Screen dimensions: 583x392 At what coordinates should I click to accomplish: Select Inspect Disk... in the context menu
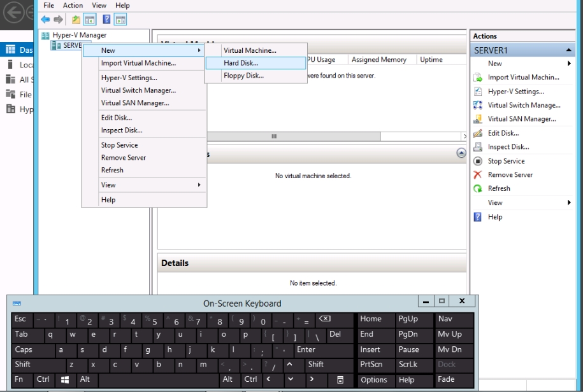coord(144,130)
